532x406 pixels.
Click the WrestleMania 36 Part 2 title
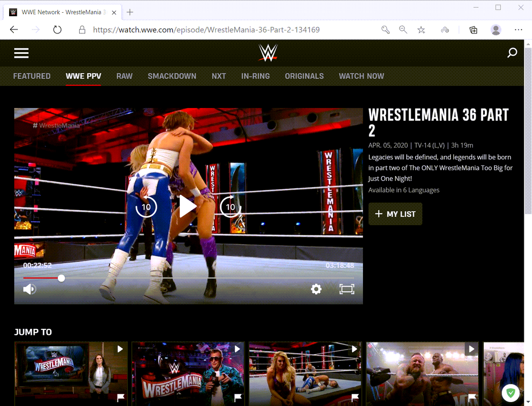439,123
